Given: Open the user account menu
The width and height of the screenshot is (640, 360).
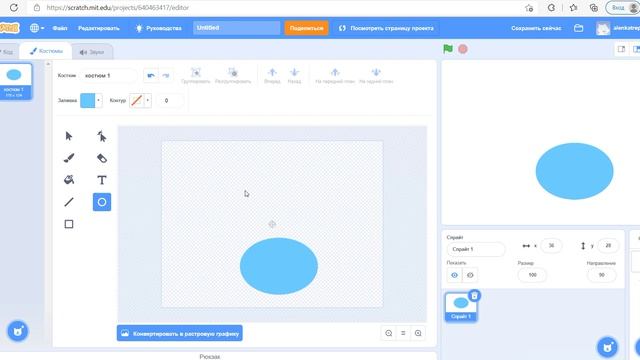Looking at the screenshot, I should click(618, 28).
